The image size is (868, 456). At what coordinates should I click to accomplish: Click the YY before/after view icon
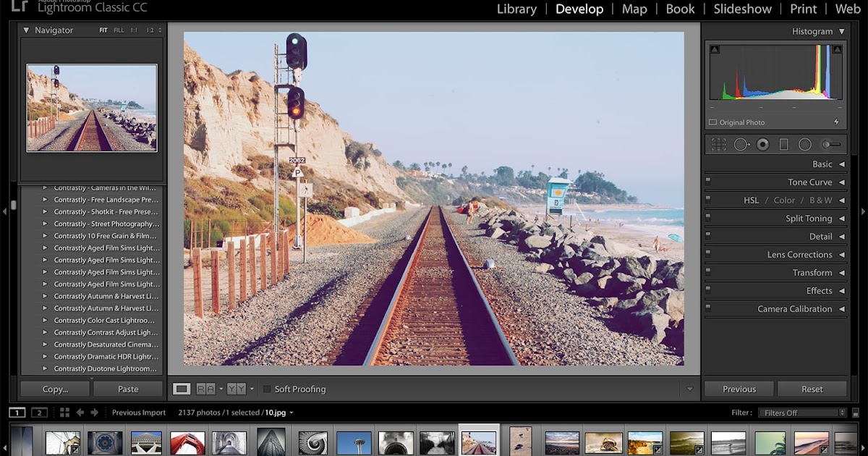pos(236,389)
